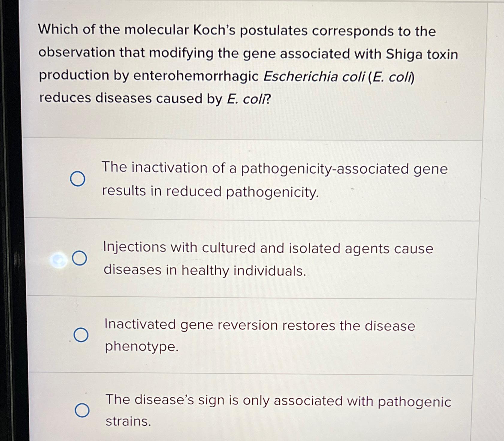
Task: Click the answer text 'diseases in healthy individuals.'
Action: (x=205, y=270)
